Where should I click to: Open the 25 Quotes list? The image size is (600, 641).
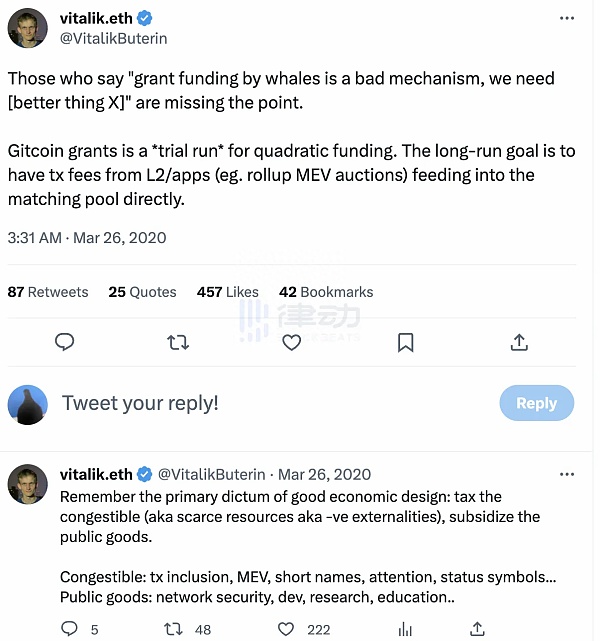(142, 292)
